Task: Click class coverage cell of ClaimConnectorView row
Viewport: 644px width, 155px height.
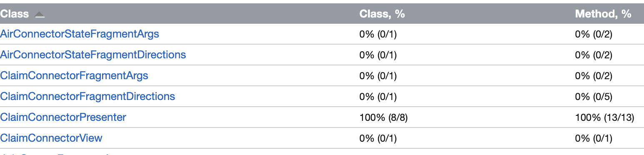Action: [378, 138]
